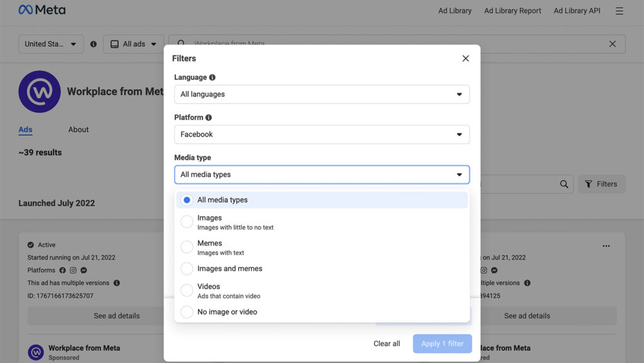
Task: Choose the 'Videos' media type option
Action: tap(187, 291)
